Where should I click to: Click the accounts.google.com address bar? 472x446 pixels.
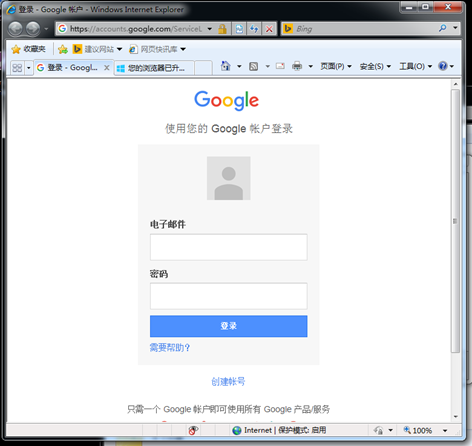(x=136, y=29)
